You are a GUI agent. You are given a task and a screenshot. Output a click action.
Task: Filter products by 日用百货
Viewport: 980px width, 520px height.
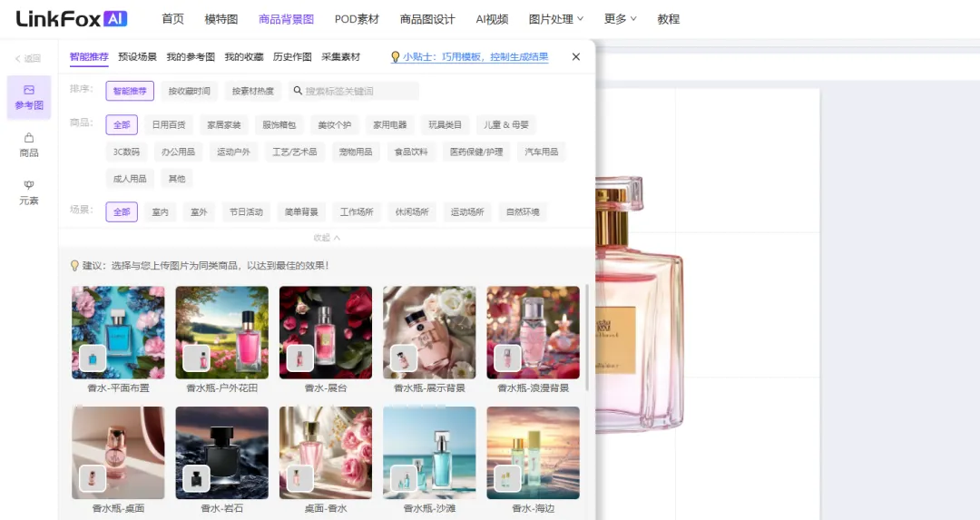(x=169, y=125)
